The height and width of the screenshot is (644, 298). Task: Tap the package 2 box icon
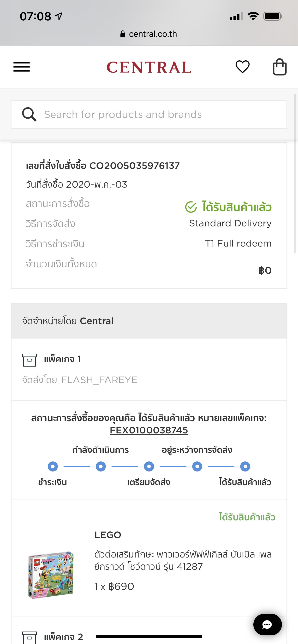pyautogui.click(x=30, y=637)
